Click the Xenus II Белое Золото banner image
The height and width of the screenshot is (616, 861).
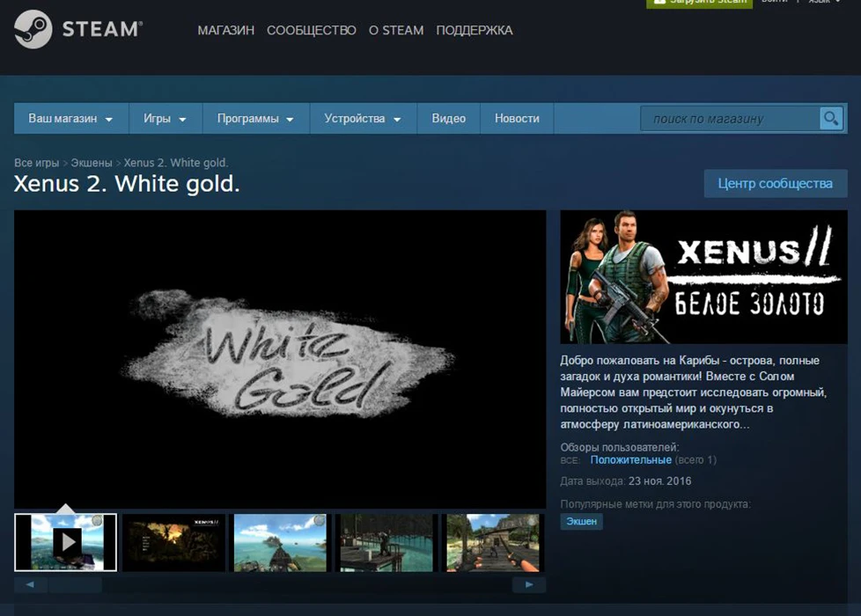(x=703, y=277)
